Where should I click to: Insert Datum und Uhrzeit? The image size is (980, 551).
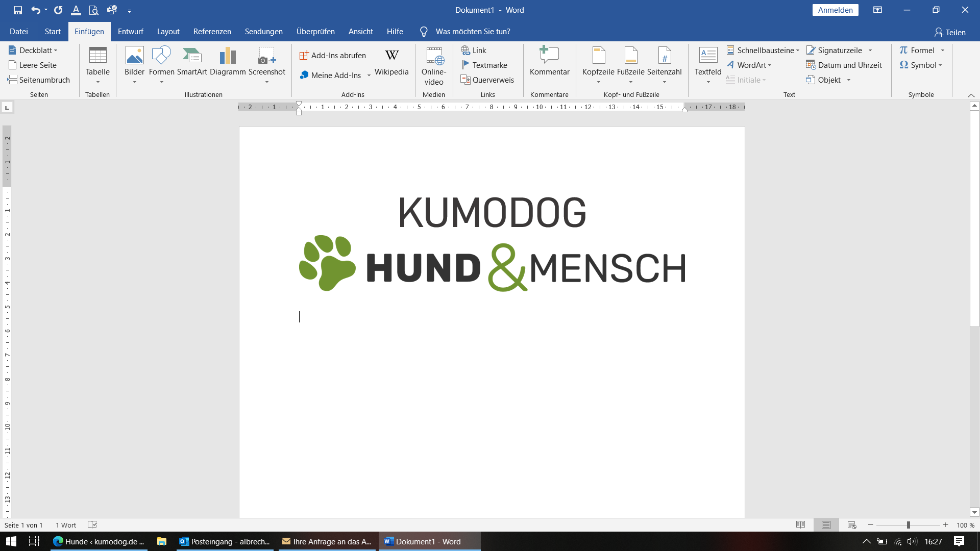pos(844,65)
